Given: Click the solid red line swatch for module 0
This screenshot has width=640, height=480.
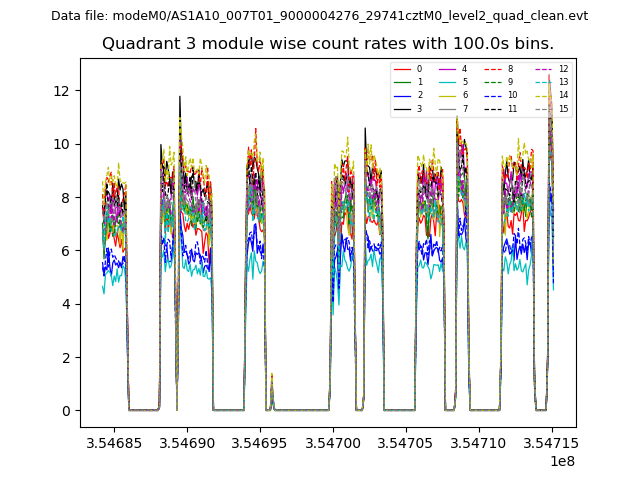Looking at the screenshot, I should tap(402, 69).
